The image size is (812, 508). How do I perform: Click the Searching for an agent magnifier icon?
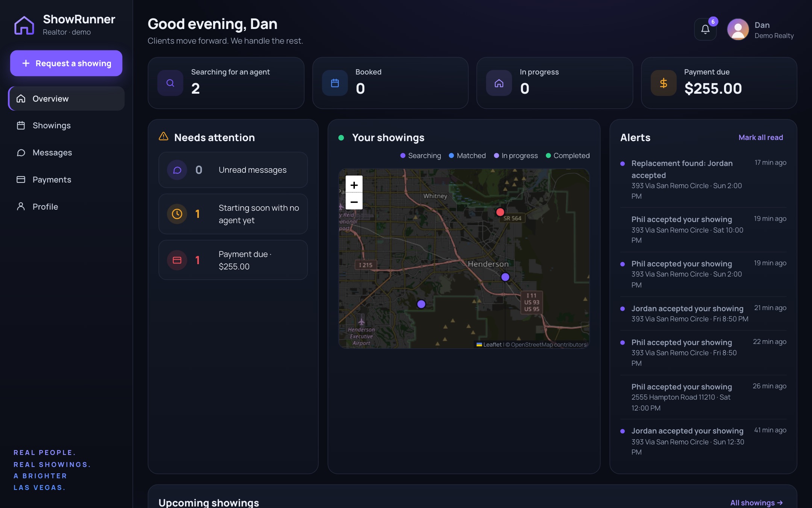click(170, 83)
